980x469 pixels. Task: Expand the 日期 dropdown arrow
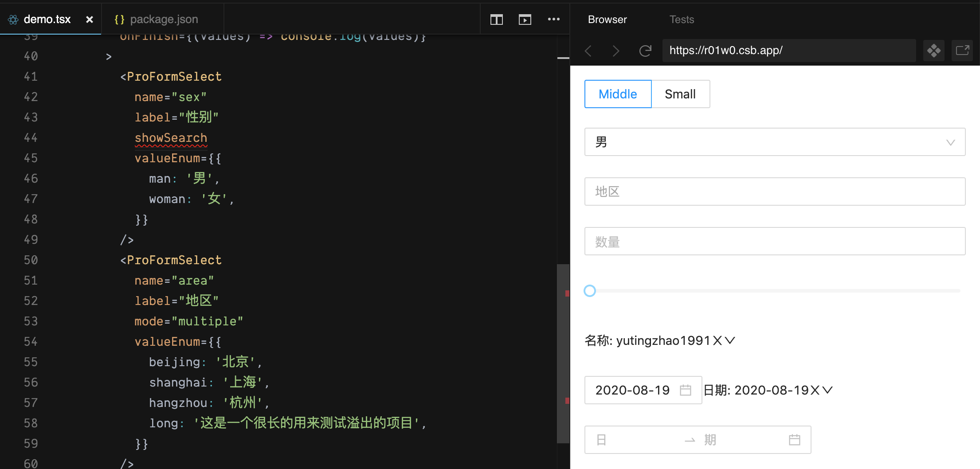point(828,390)
